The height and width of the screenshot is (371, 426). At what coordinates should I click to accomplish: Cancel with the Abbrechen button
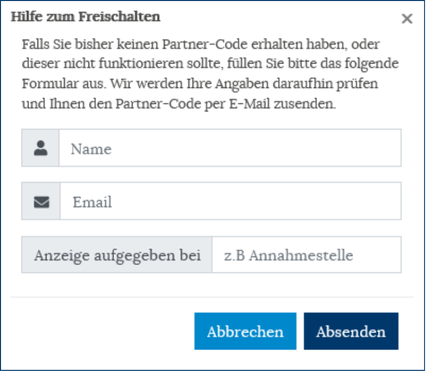[x=245, y=331]
